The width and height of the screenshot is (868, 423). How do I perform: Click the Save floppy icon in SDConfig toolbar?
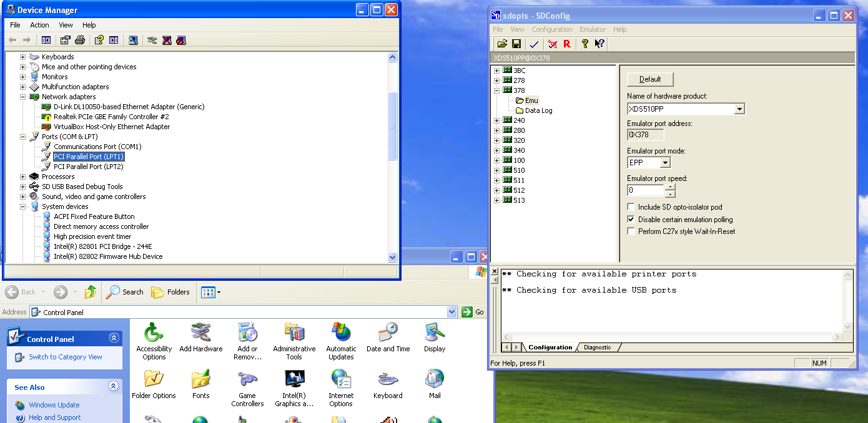(516, 44)
